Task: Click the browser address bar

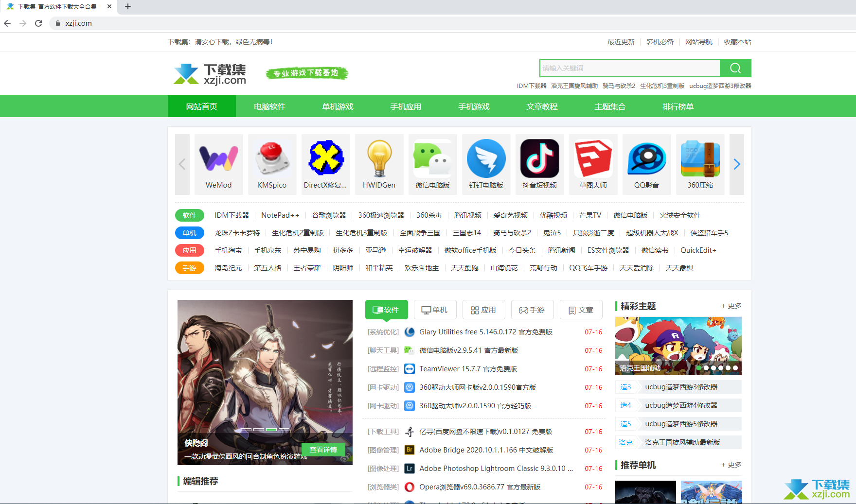Action: (x=452, y=23)
